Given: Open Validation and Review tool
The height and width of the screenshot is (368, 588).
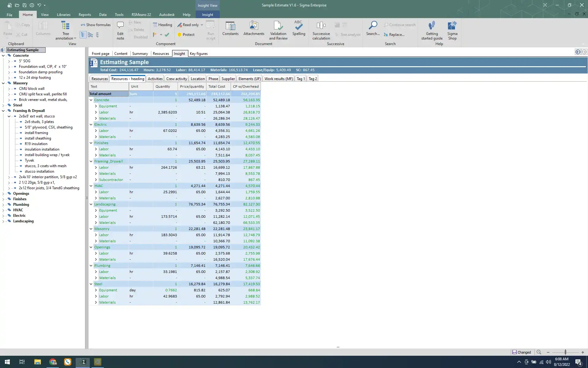Looking at the screenshot, I should tap(278, 26).
